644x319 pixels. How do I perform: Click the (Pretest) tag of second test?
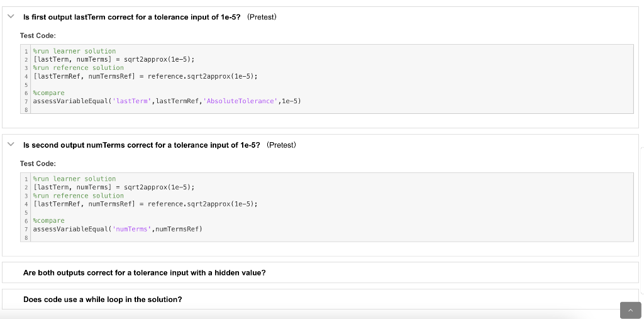[281, 145]
